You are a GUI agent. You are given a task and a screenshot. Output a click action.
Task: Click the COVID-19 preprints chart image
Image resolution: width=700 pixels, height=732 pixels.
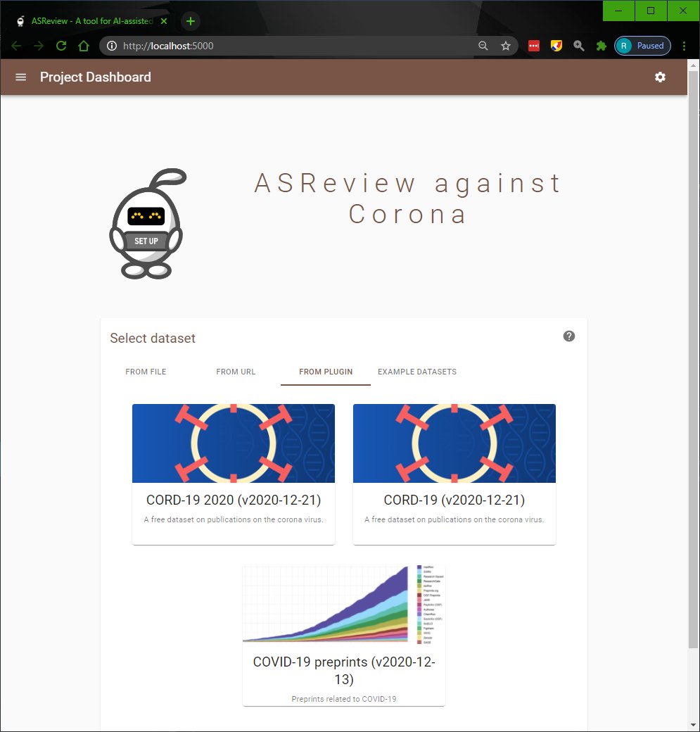click(x=344, y=605)
